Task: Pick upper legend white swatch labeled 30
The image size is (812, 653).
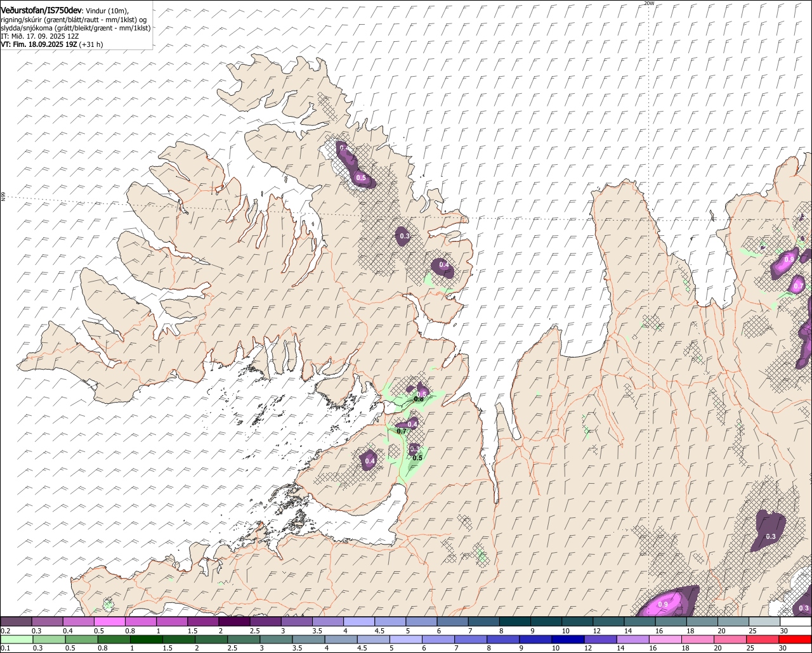Action: (x=796, y=621)
